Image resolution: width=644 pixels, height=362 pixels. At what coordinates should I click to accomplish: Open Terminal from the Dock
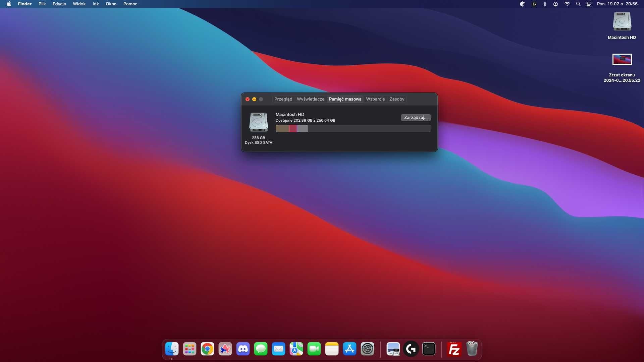click(x=429, y=349)
